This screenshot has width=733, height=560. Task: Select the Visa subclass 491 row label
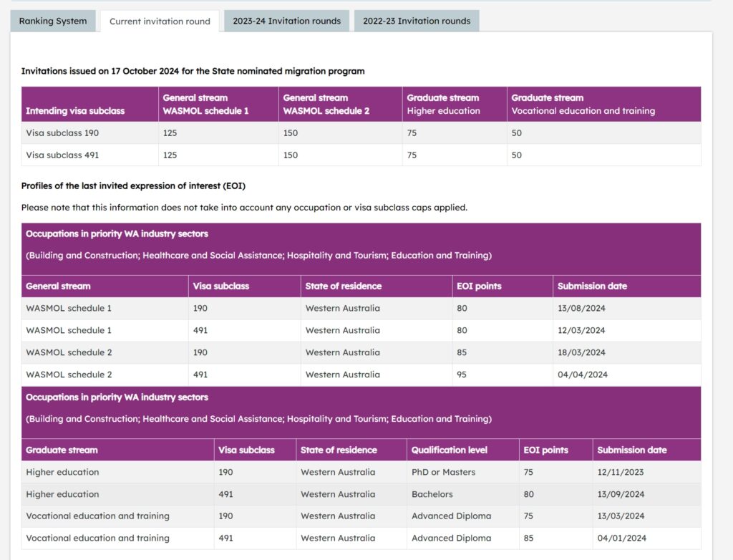pyautogui.click(x=63, y=155)
